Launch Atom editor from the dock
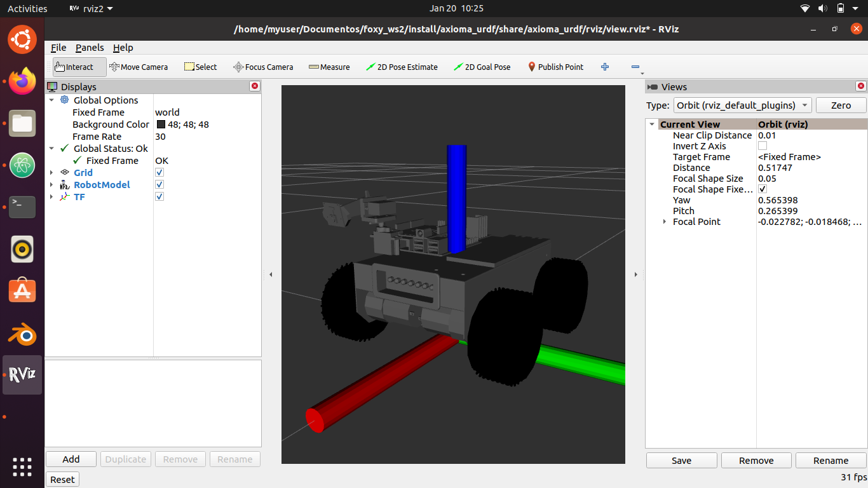The image size is (868, 488). coord(22,165)
